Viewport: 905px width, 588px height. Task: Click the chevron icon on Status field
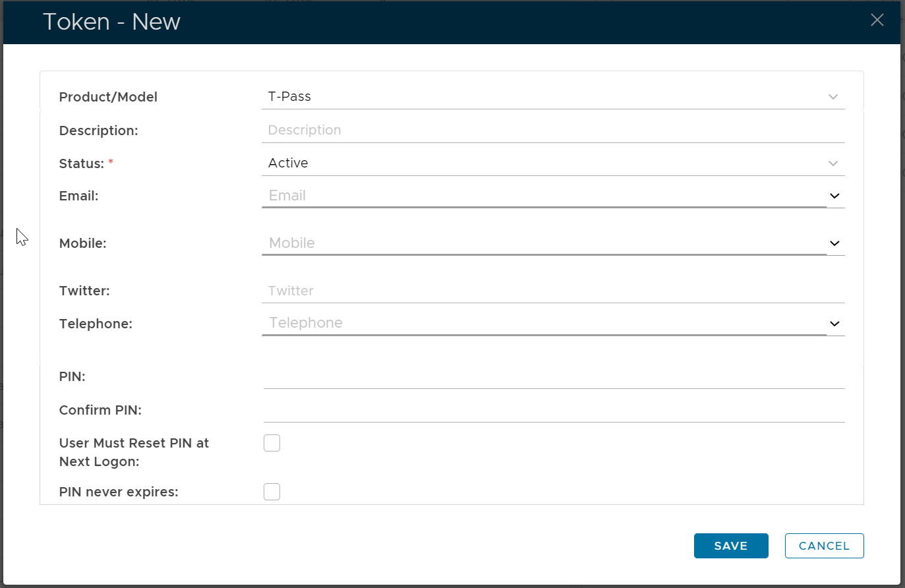click(833, 163)
